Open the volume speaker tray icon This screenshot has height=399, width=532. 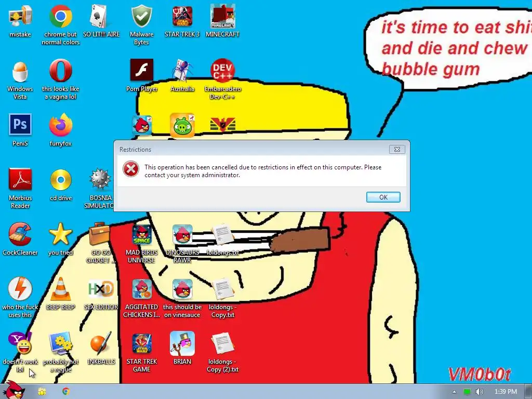(479, 392)
